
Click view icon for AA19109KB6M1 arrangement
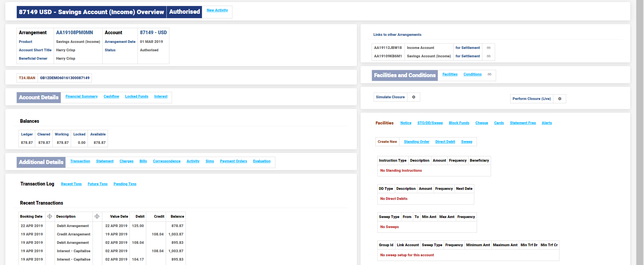click(488, 56)
